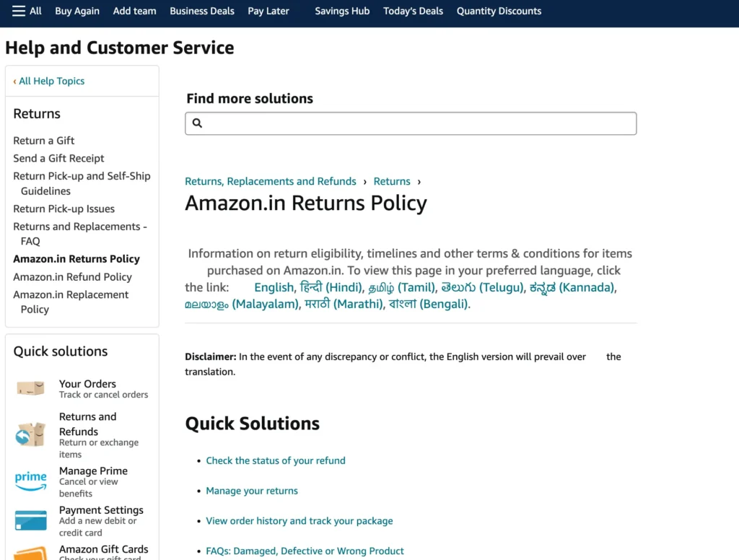
Task: Open Today's Deals menu item
Action: (413, 11)
